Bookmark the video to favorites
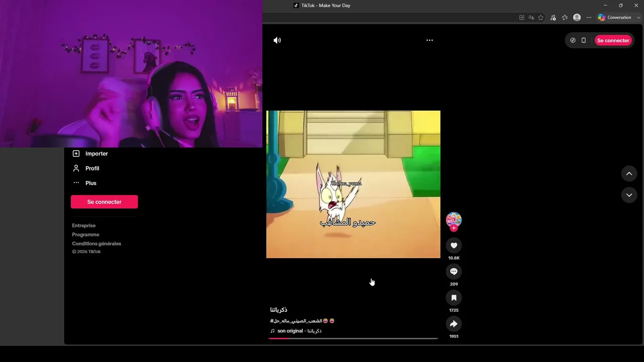The width and height of the screenshot is (644, 362). point(454,298)
